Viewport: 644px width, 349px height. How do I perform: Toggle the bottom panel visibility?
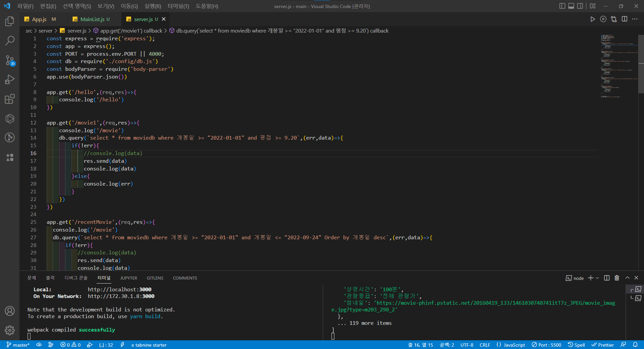(571, 6)
